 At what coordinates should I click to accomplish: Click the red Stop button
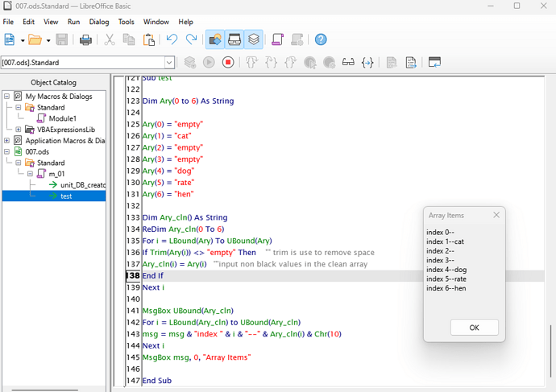tap(228, 62)
